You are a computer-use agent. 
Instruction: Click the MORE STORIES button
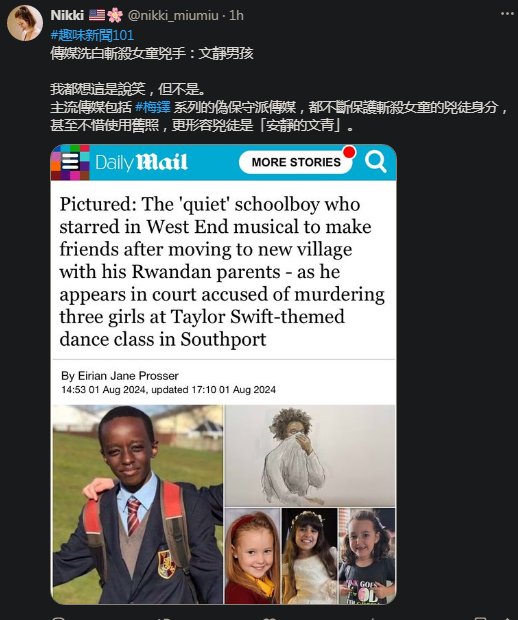point(296,162)
